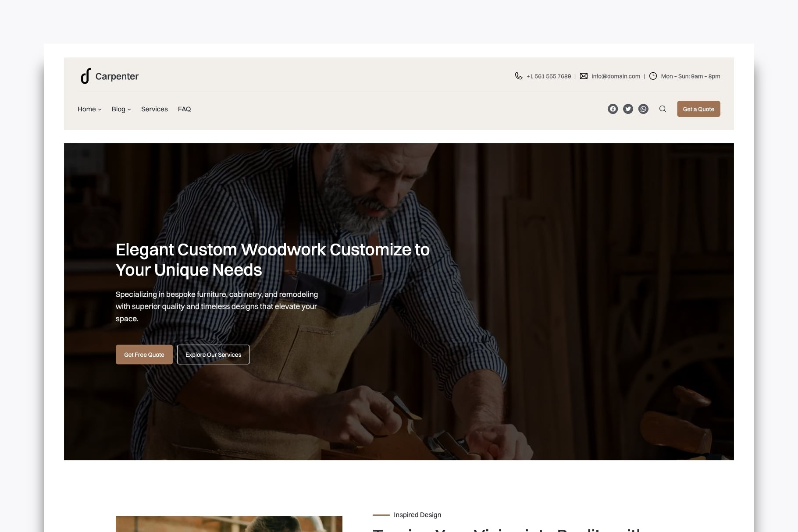Image resolution: width=798 pixels, height=532 pixels.
Task: Click the partially visible thumbnail image below hero
Action: (229, 524)
